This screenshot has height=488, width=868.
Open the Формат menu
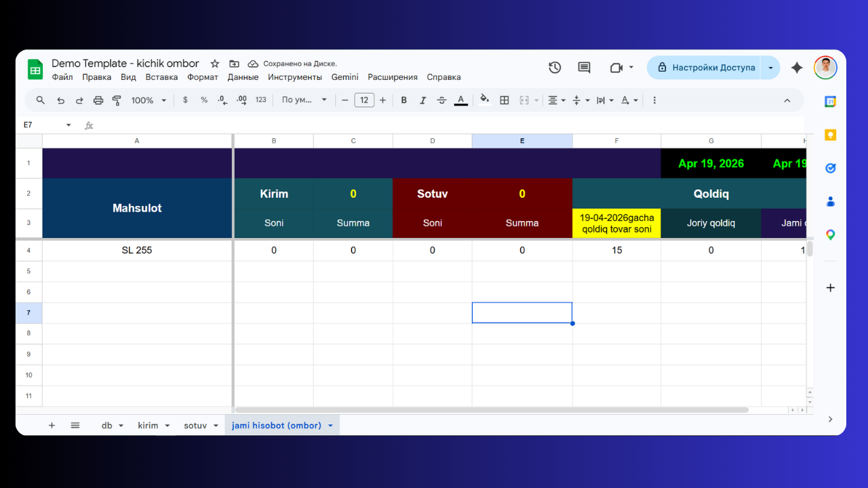pos(203,77)
